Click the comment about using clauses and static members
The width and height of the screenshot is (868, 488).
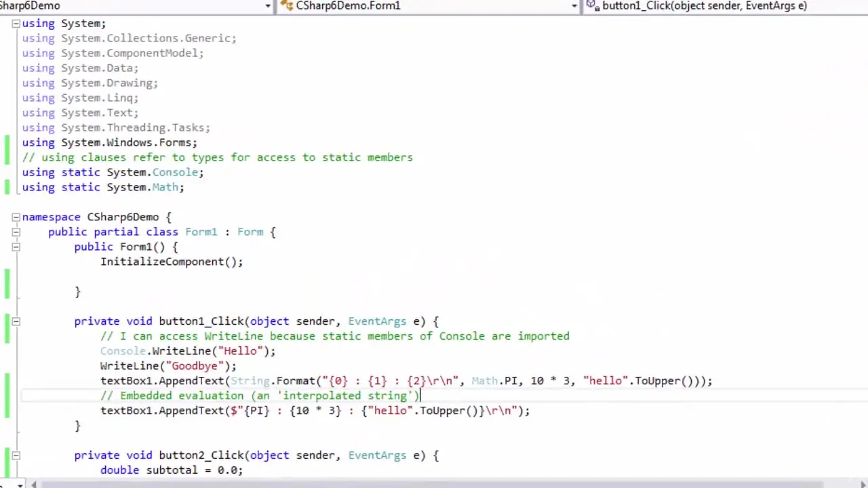click(217, 158)
